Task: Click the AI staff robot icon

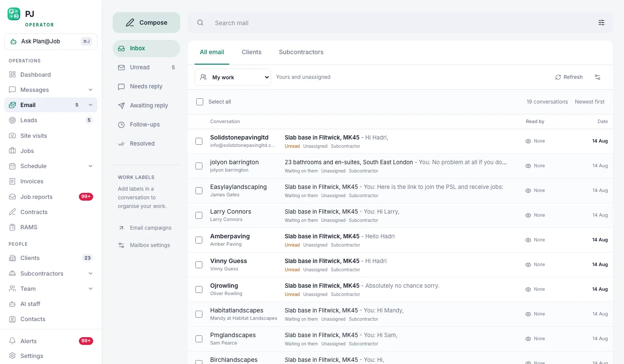Action: (12, 304)
